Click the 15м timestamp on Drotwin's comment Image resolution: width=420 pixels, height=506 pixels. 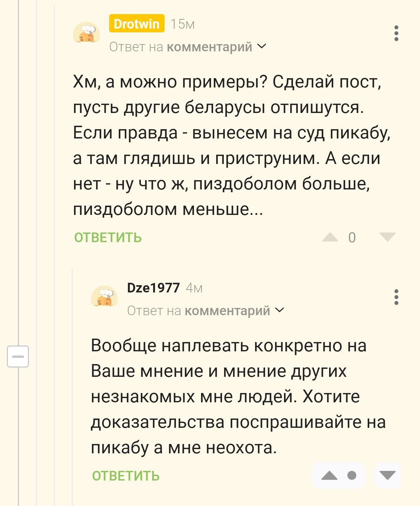182,24
